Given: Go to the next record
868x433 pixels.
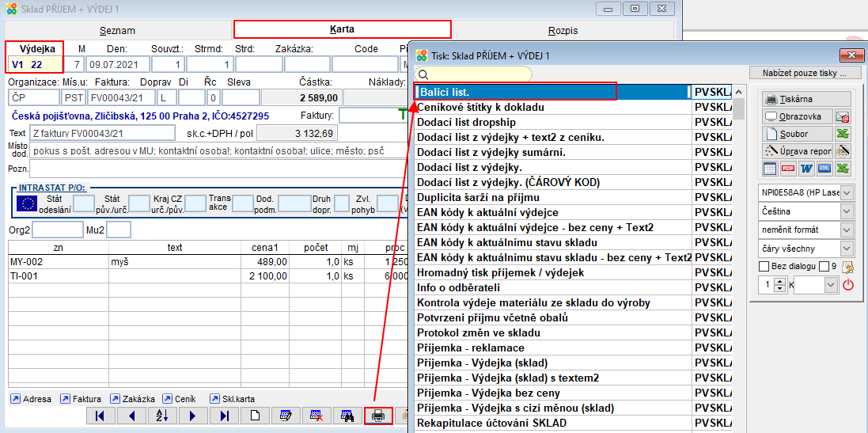Looking at the screenshot, I should pyautogui.click(x=193, y=416).
